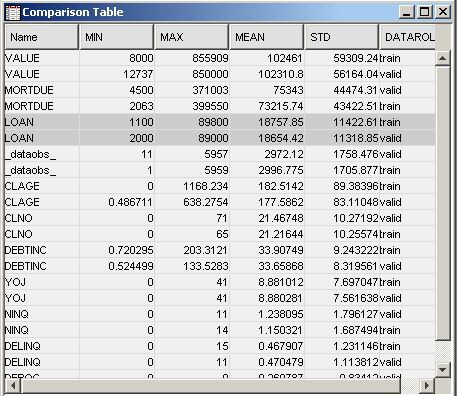Select the _dataobs_ row with MIN 11
This screenshot has width=457, height=396.
click(220, 154)
